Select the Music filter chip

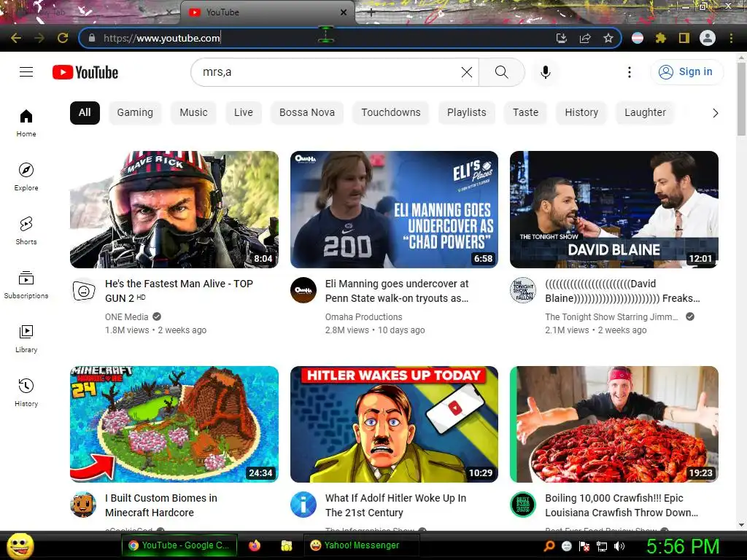[x=193, y=113]
